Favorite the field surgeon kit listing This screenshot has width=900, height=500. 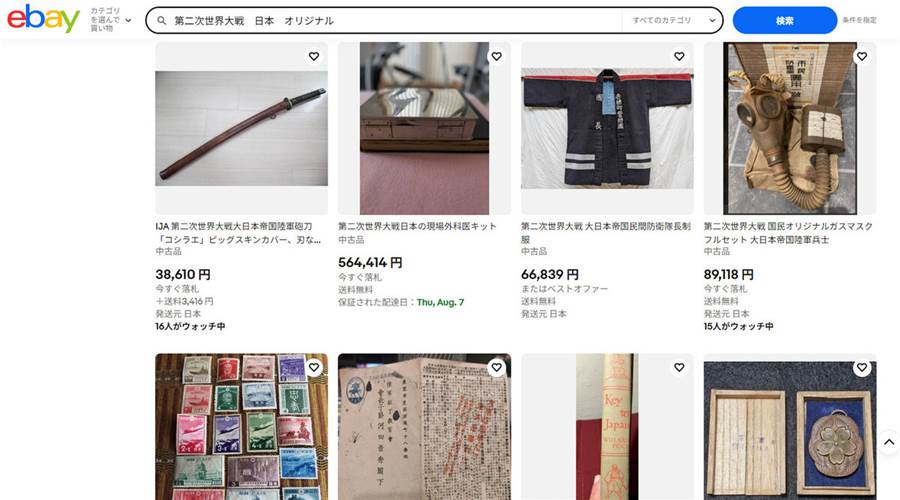496,56
